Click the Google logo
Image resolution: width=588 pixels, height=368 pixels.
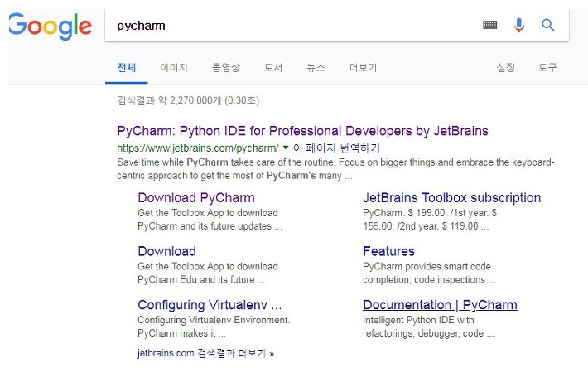(50, 26)
